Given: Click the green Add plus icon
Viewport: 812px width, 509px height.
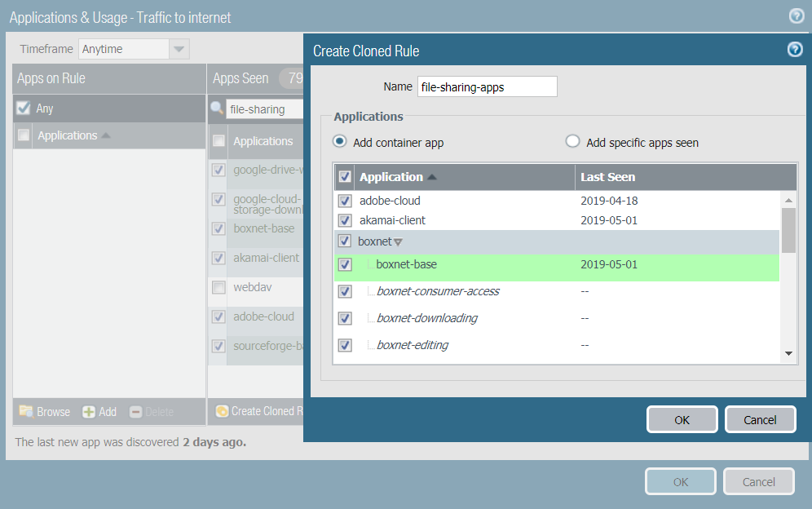Looking at the screenshot, I should pyautogui.click(x=89, y=412).
